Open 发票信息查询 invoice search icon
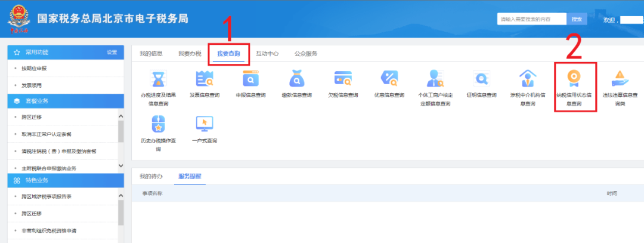 [x=204, y=79]
